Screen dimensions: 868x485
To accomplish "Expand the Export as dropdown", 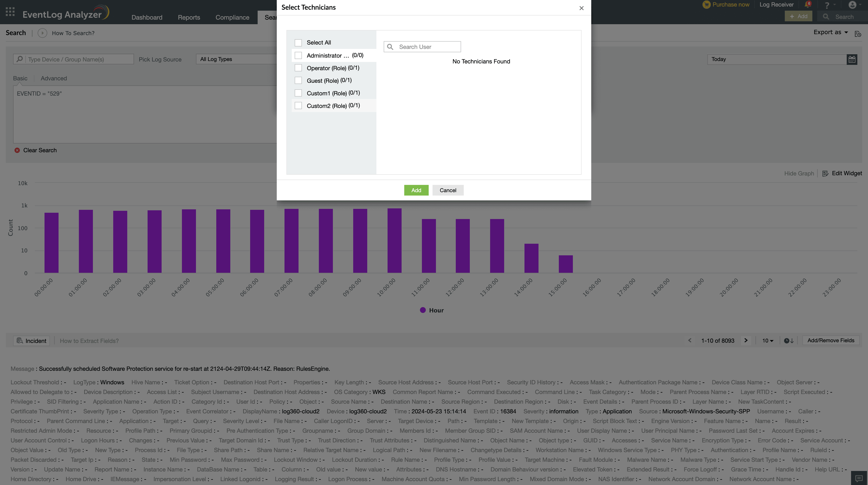I will point(831,32).
